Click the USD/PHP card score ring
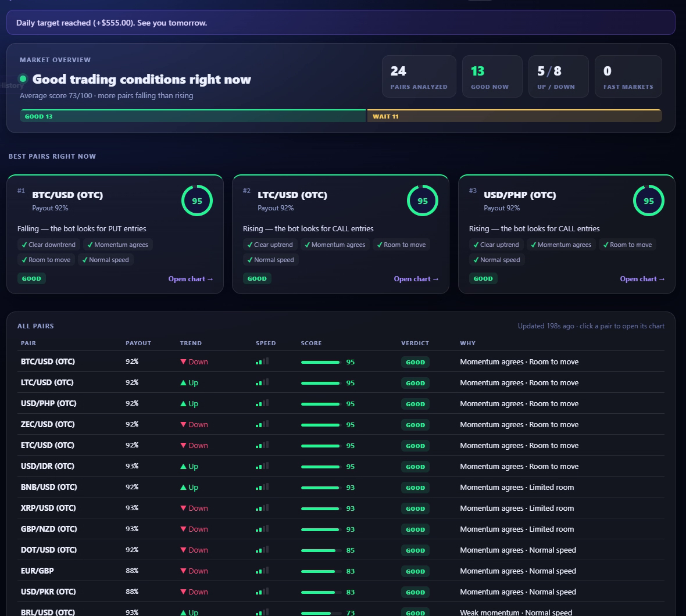This screenshot has height=616, width=686. tap(648, 200)
